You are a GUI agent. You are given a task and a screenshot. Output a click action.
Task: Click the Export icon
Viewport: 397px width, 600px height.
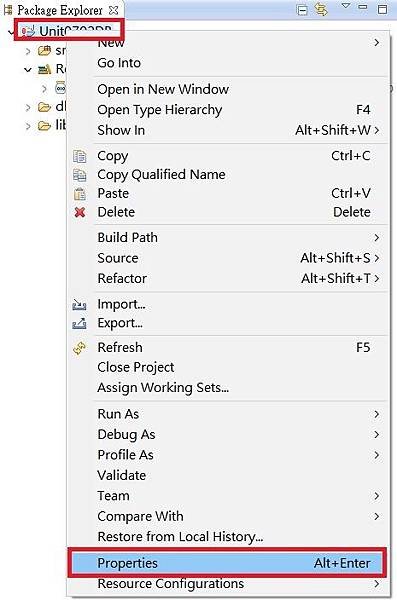(79, 323)
